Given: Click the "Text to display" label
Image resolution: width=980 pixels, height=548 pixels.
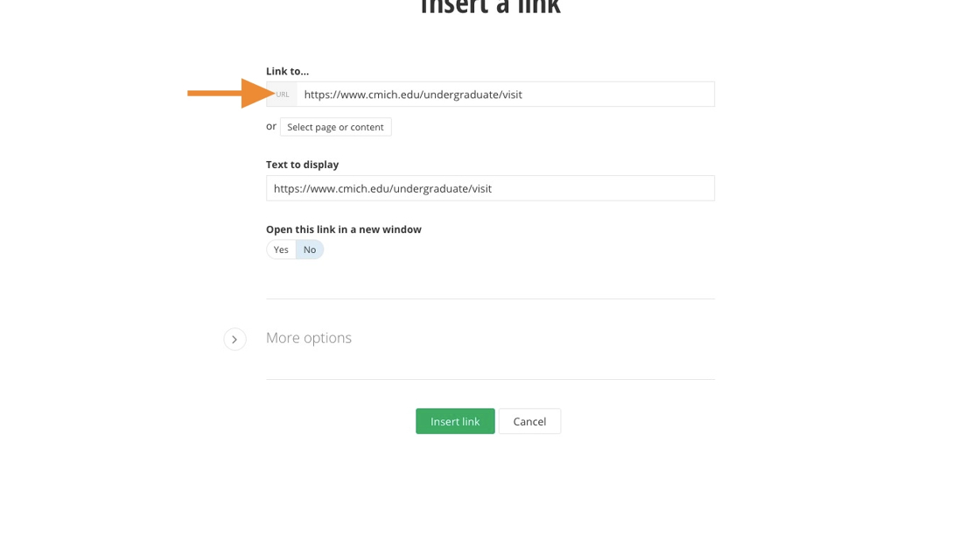Looking at the screenshot, I should pos(302,165).
